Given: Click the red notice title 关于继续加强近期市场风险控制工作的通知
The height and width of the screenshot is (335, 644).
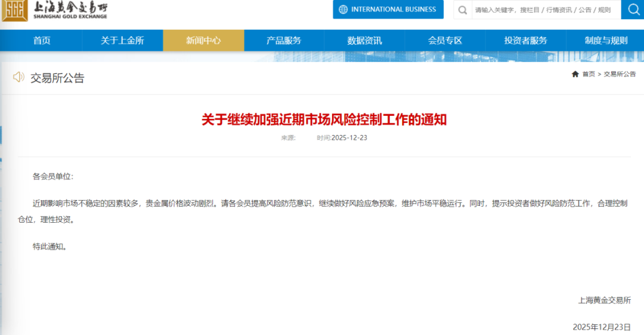Looking at the screenshot, I should (324, 120).
